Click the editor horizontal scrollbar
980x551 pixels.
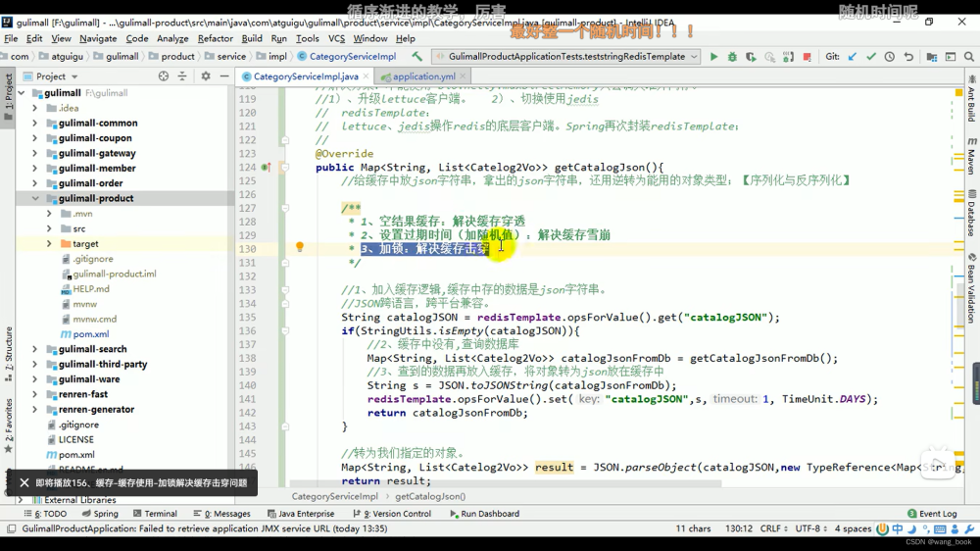tap(505, 483)
